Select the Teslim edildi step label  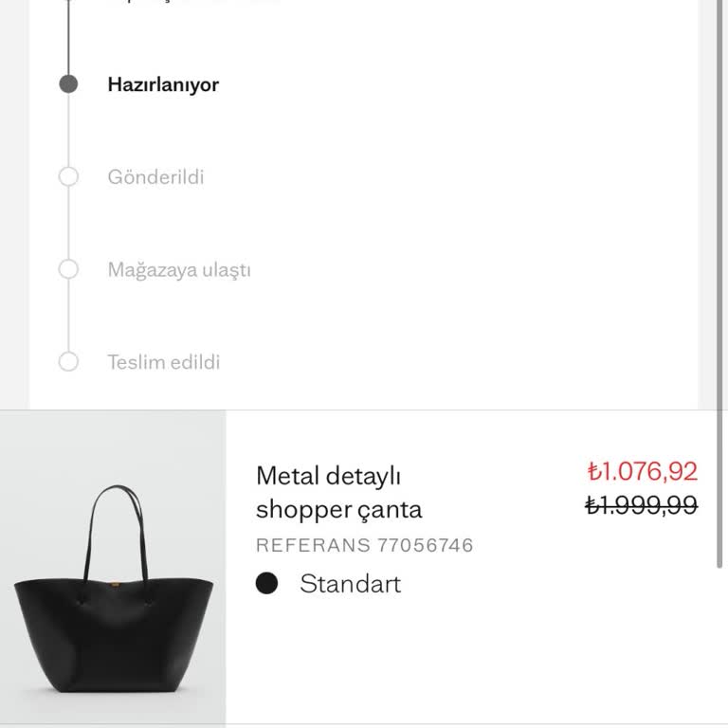(164, 361)
